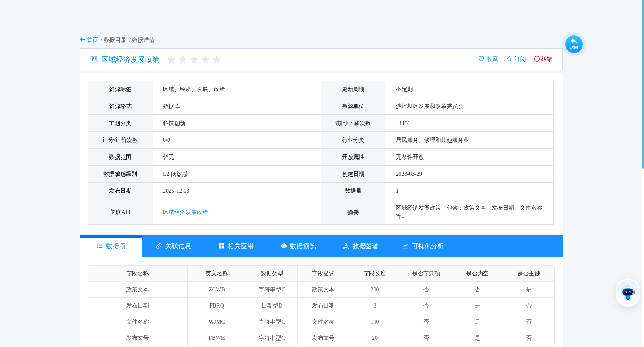This screenshot has height=347, width=644.
Task: Go to 首页 via breadcrumb
Action: tap(92, 40)
